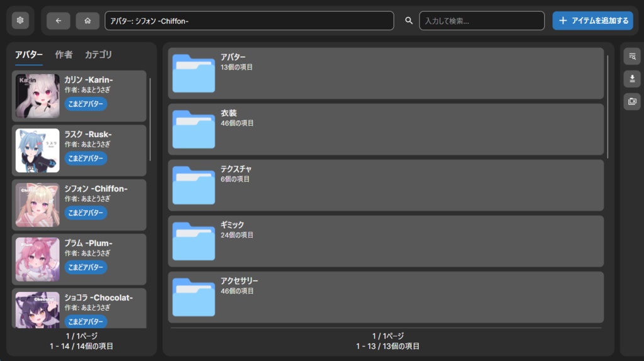The image size is (644, 361).
Task: Focus the 入力して検索 search field
Action: coord(482,21)
